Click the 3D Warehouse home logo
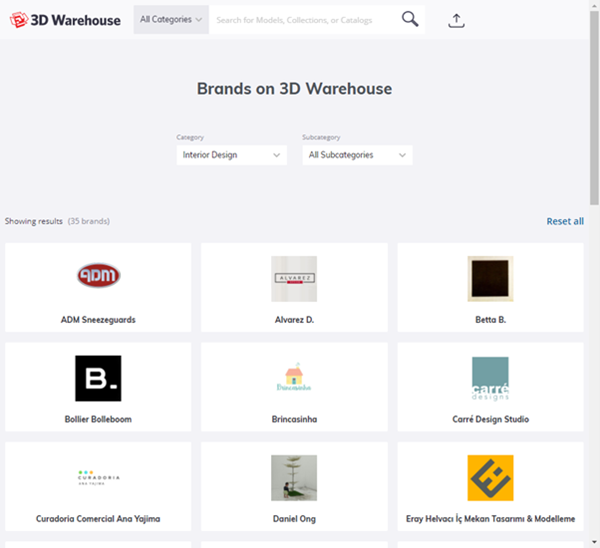This screenshot has width=600, height=548. (x=65, y=19)
